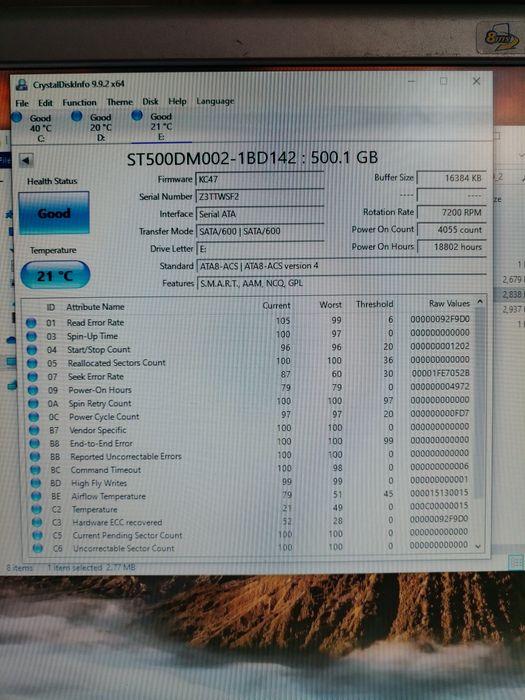Open the Function menu
Screen dimensions: 525x700
[x=79, y=102]
